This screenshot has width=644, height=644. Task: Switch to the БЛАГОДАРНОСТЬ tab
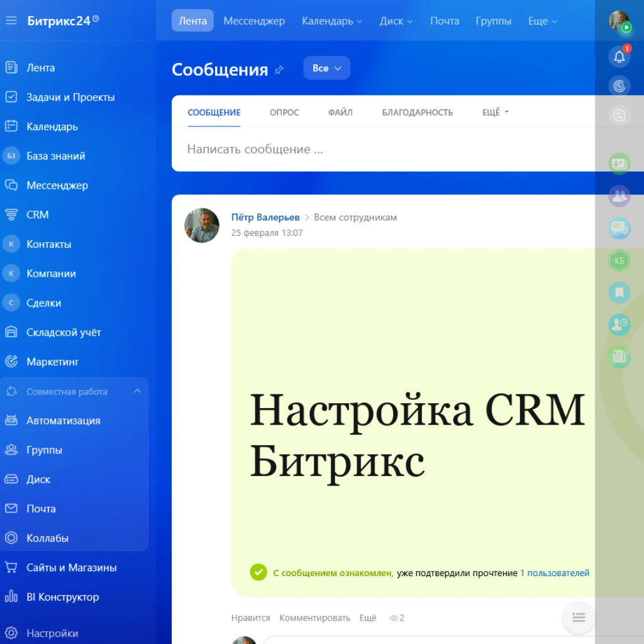pos(417,112)
